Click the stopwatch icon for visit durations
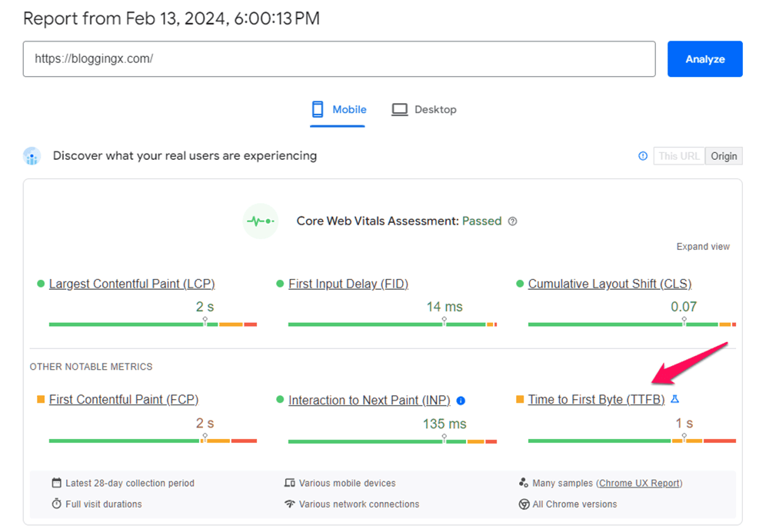The width and height of the screenshot is (769, 532). [x=56, y=504]
